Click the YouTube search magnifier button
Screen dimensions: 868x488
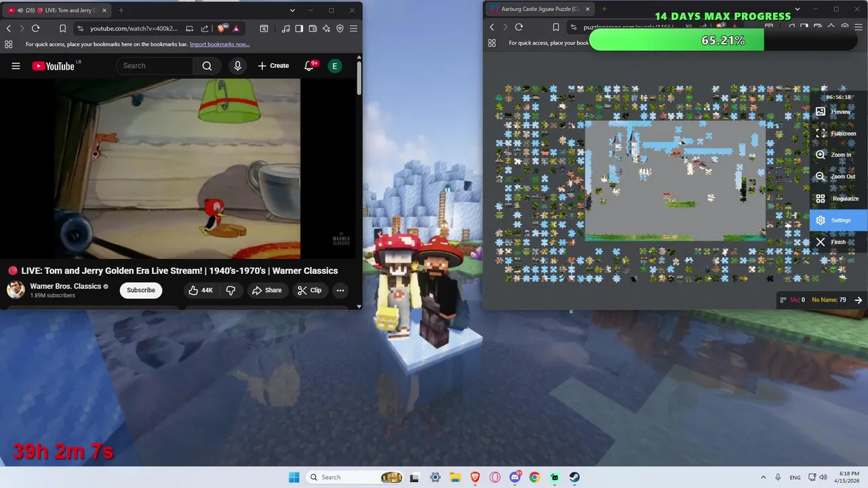[208, 66]
